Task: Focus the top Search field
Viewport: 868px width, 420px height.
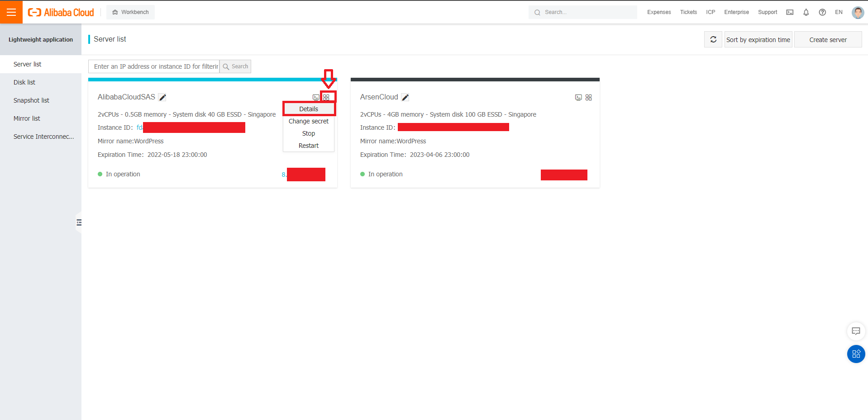Action: click(582, 12)
